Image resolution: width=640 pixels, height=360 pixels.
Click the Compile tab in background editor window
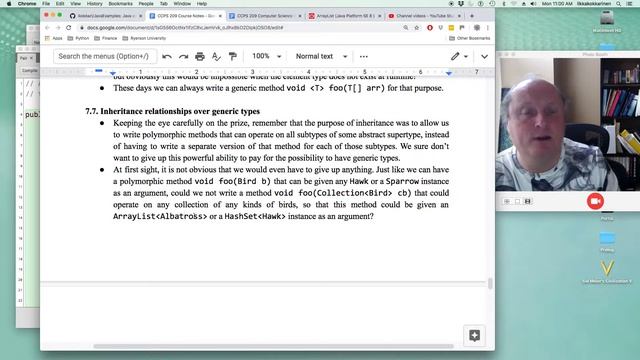click(x=29, y=70)
